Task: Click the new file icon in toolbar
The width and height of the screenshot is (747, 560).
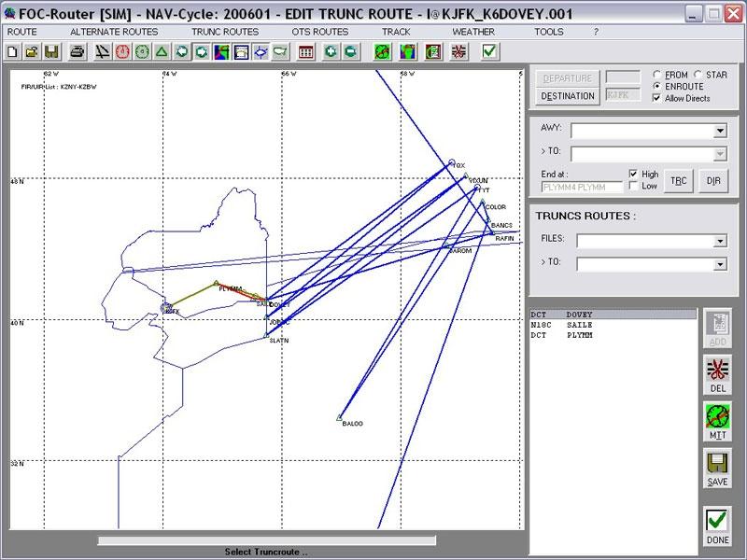Action: (12, 52)
